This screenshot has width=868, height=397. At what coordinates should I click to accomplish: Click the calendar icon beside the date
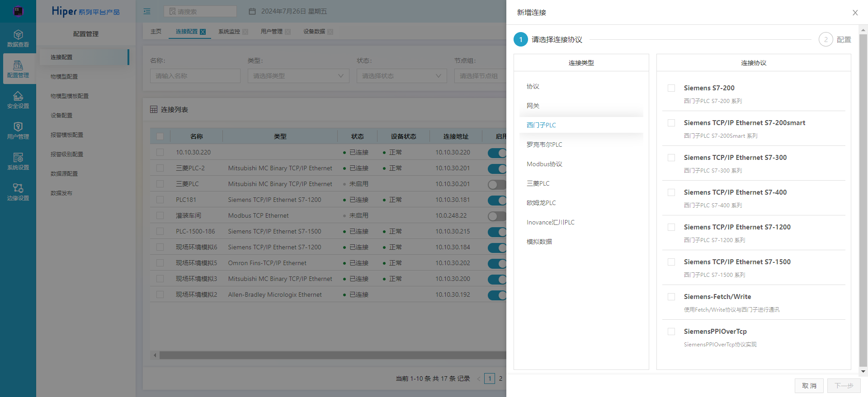(x=252, y=11)
